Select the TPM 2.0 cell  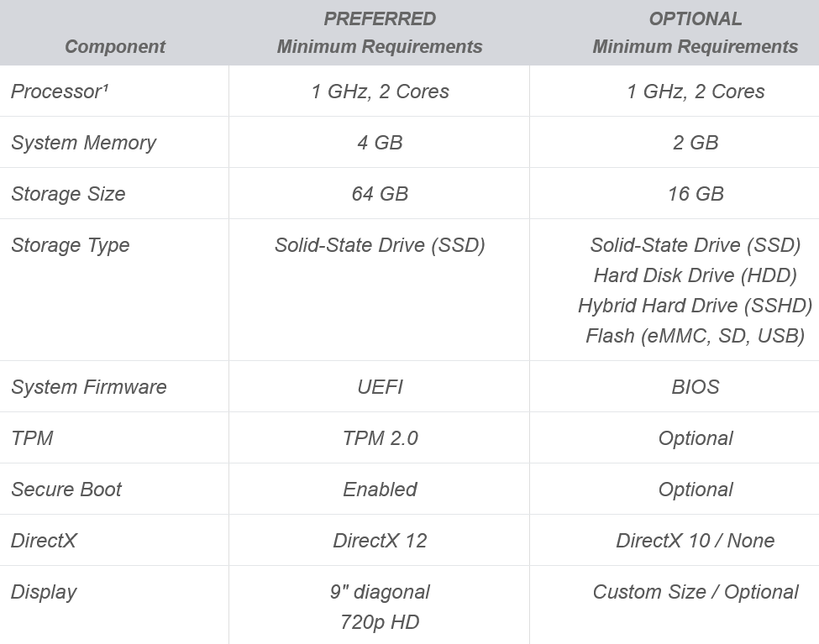coord(380,438)
